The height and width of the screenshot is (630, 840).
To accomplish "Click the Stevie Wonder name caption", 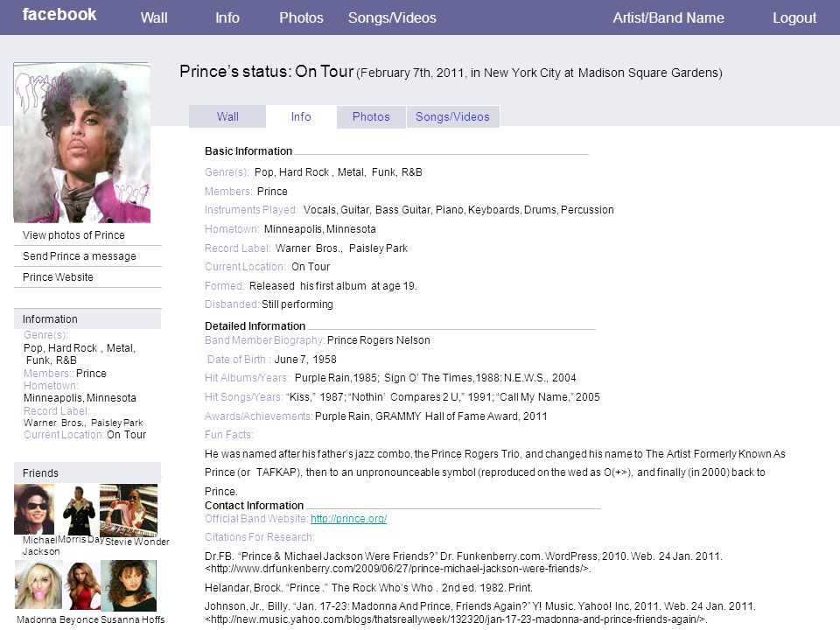I will click(137, 542).
